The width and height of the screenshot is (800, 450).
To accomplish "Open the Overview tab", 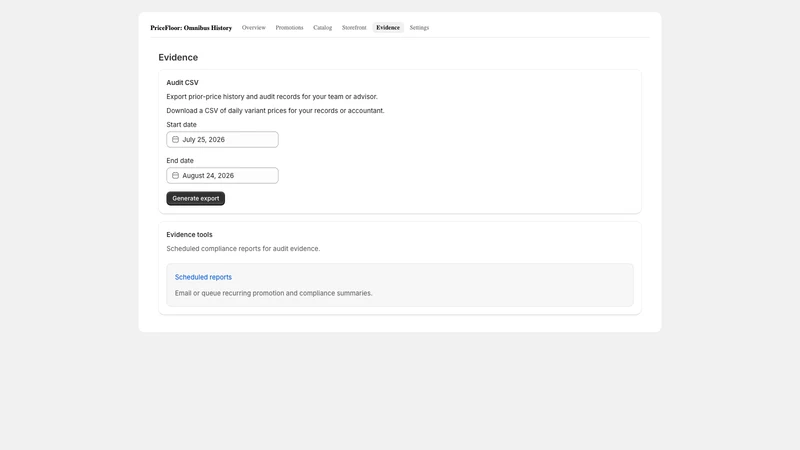I will [x=254, y=28].
